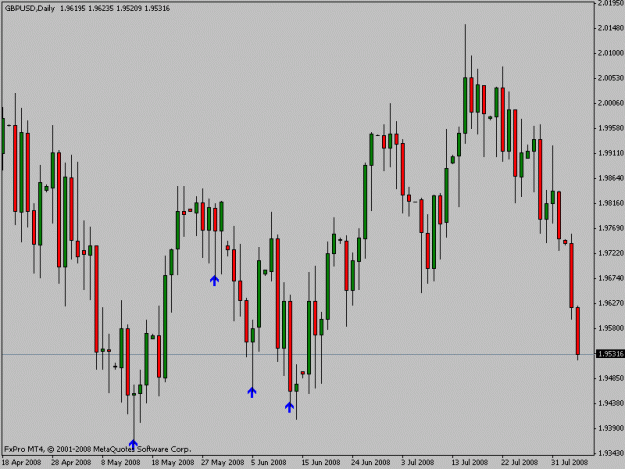Click the 1.94380 price axis label
The width and height of the screenshot is (625, 469).
pyautogui.click(x=611, y=403)
